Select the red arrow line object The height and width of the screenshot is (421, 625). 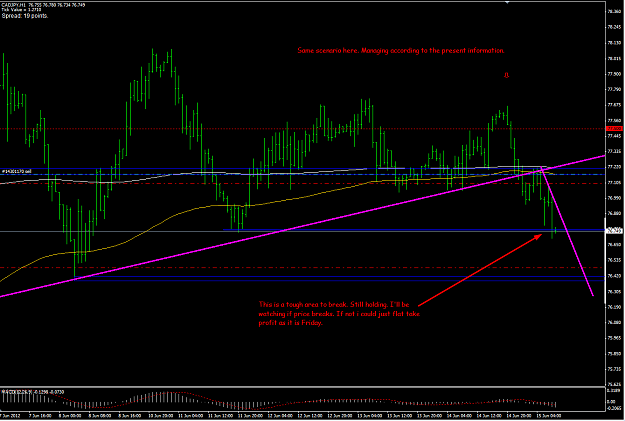pyautogui.click(x=480, y=270)
